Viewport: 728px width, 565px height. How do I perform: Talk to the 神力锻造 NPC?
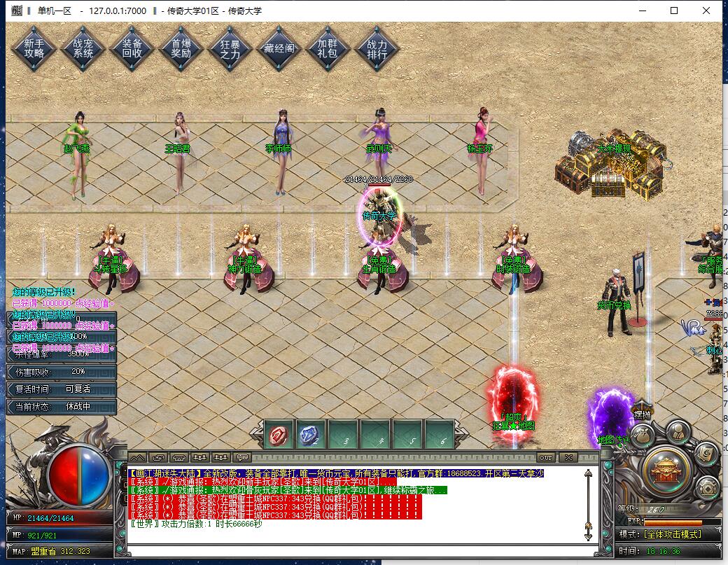[246, 260]
